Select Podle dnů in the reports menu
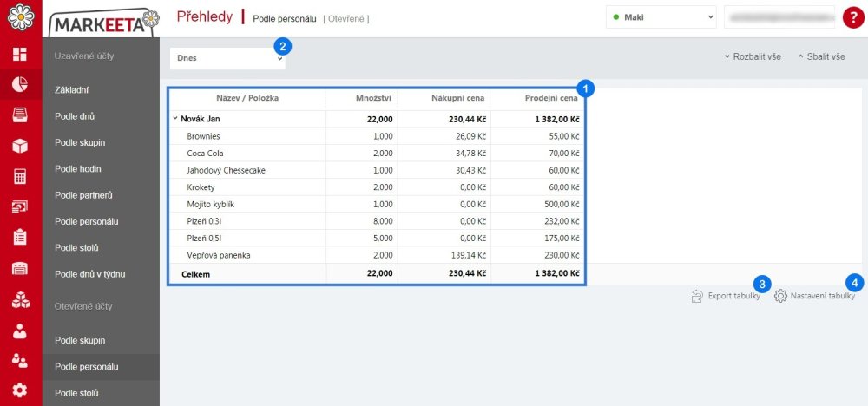This screenshot has width=868, height=406. (75, 116)
